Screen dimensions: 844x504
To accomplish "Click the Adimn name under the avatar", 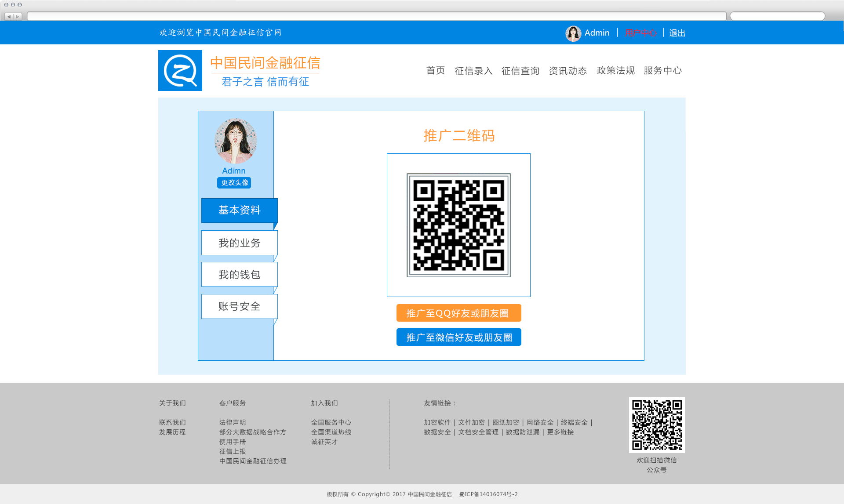I will coord(234,171).
